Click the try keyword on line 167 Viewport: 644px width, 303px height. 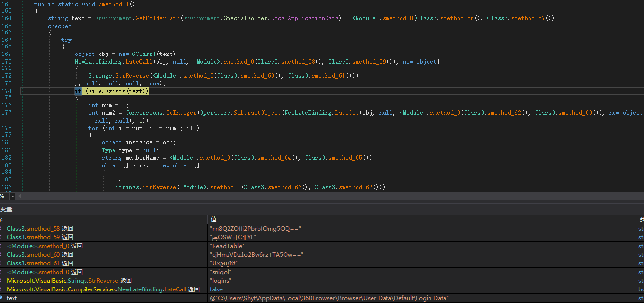tap(66, 40)
